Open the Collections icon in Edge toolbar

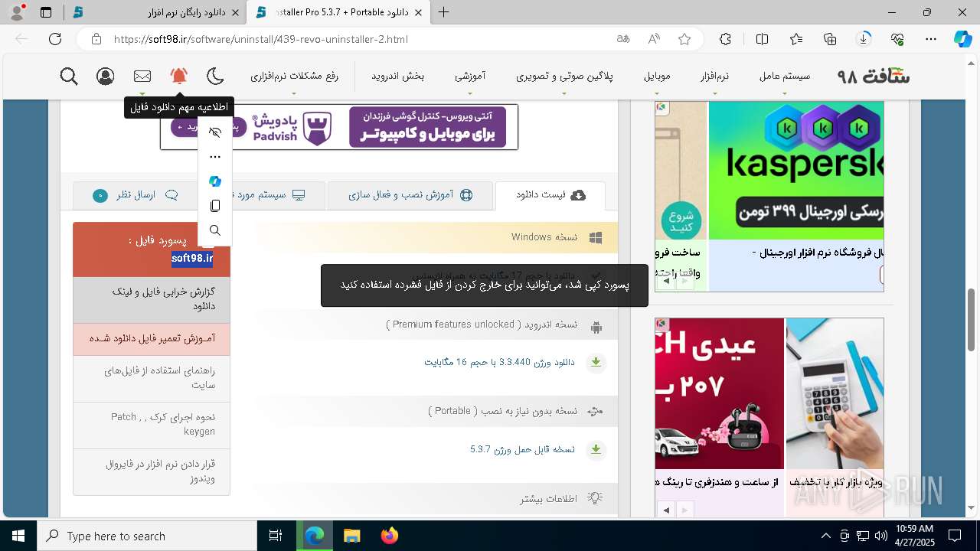point(831,39)
